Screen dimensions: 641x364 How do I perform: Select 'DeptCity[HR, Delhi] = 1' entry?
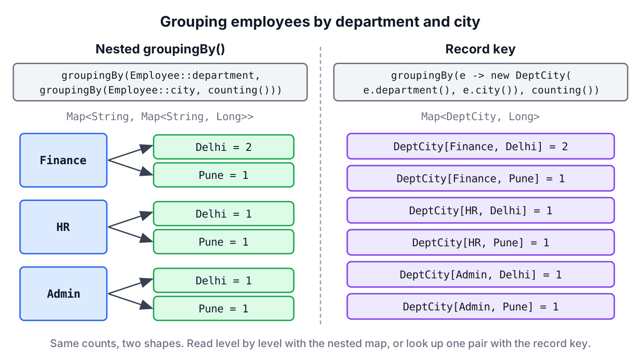tap(481, 210)
